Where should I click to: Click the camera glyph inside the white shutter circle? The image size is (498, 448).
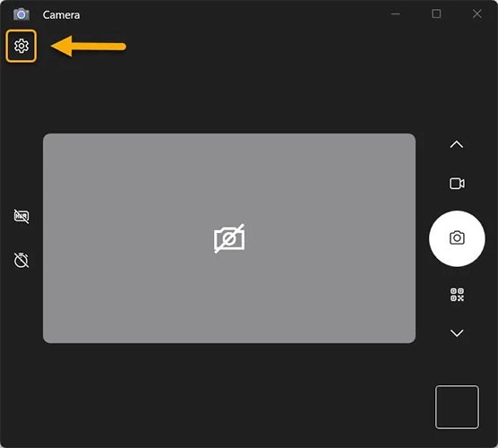pyautogui.click(x=457, y=237)
